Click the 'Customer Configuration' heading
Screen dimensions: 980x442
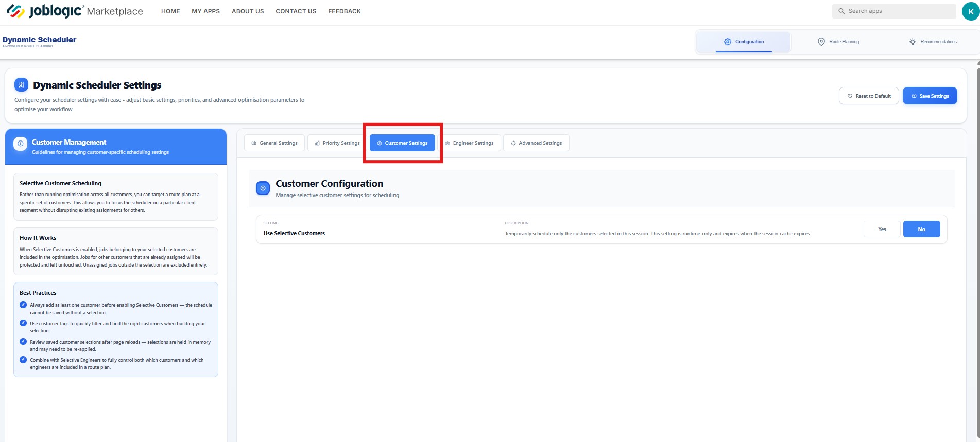[329, 184]
